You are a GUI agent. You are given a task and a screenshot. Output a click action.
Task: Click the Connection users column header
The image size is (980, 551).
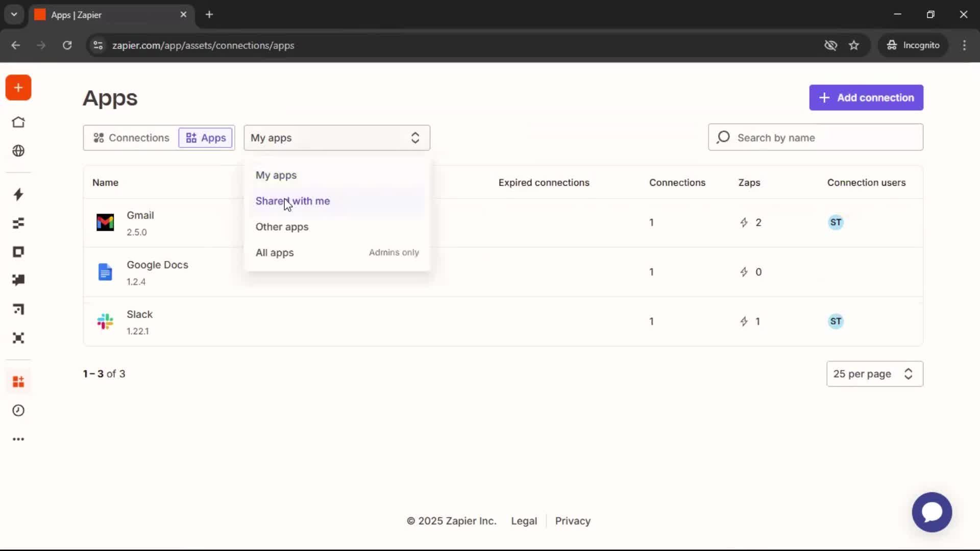pyautogui.click(x=866, y=183)
